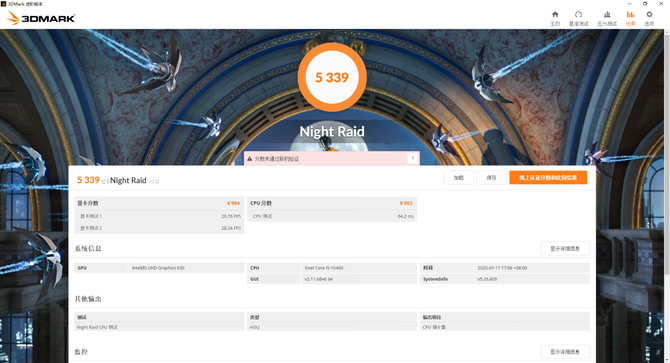Click the Intel Core i5-10400 CPU field

[x=359, y=268]
